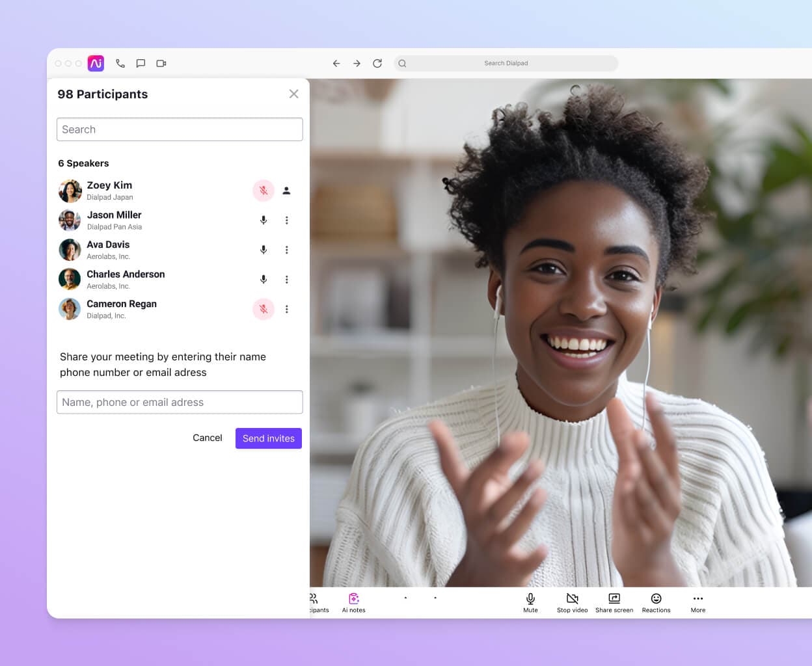
Task: Unmute Cameron Regan's microphone
Action: pyautogui.click(x=264, y=309)
